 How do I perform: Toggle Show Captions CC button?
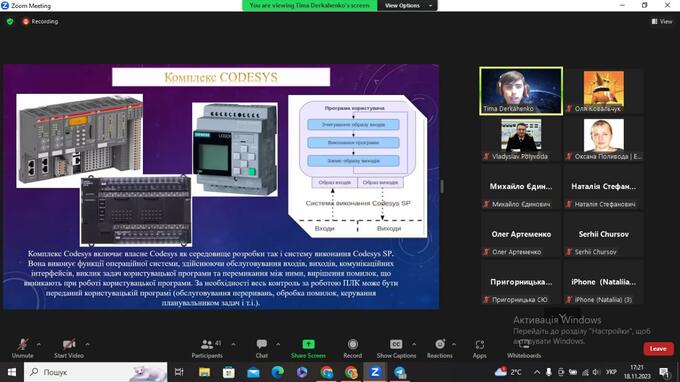[x=396, y=344]
